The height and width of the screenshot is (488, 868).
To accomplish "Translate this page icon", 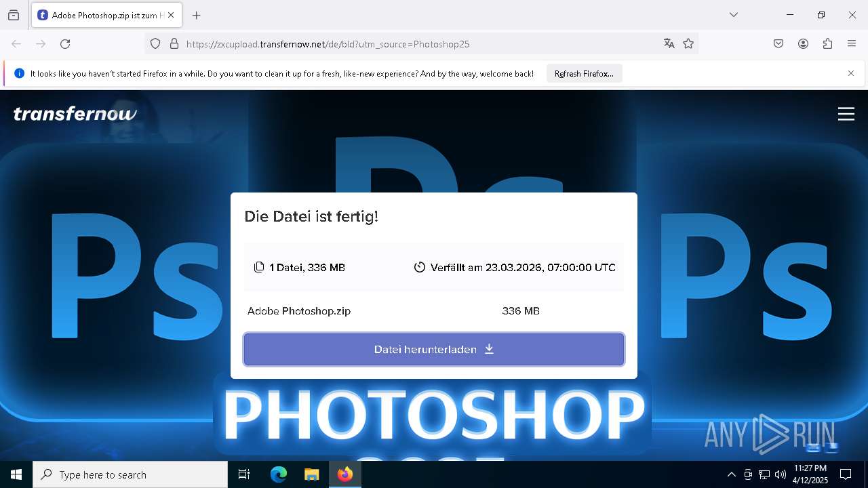I will tap(669, 44).
